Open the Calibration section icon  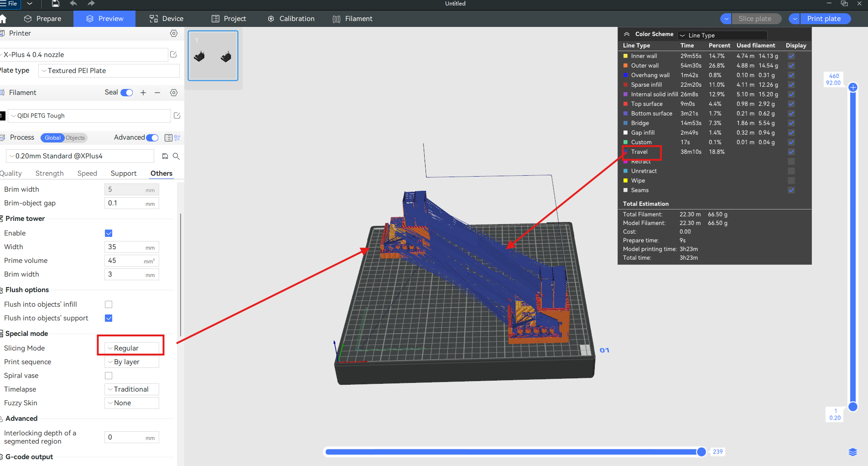point(271,19)
